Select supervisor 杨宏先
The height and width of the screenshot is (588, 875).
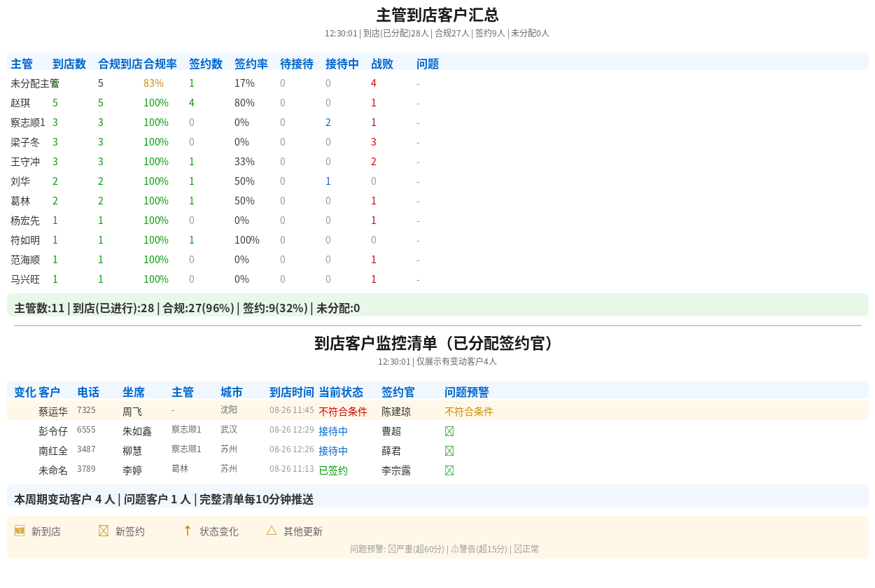(x=25, y=220)
